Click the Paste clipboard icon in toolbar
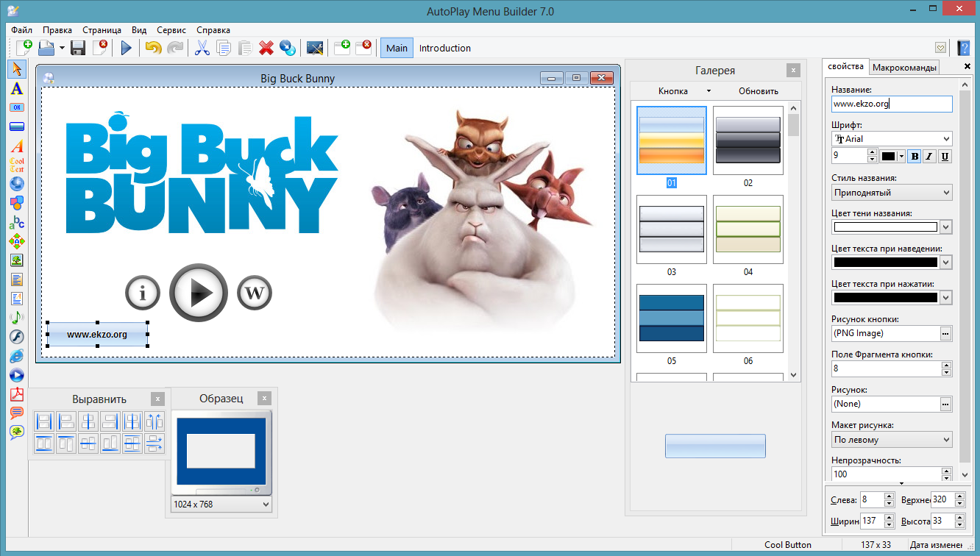 pyautogui.click(x=245, y=48)
